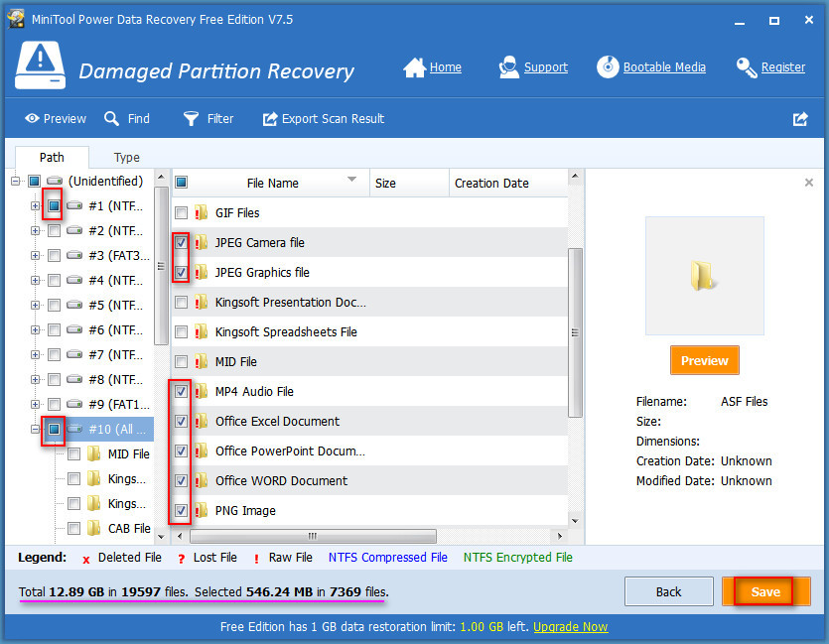Uncheck the JPEG Camera file checkbox
829x644 pixels.
point(181,242)
